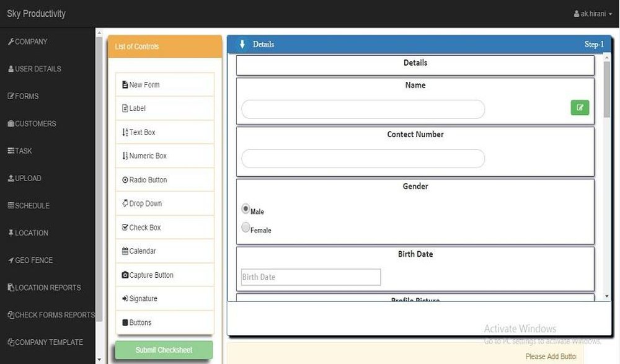Screen dimensions: 620x364
Task: Click the arrow icon beside GEO FENCE
Action: [11, 260]
